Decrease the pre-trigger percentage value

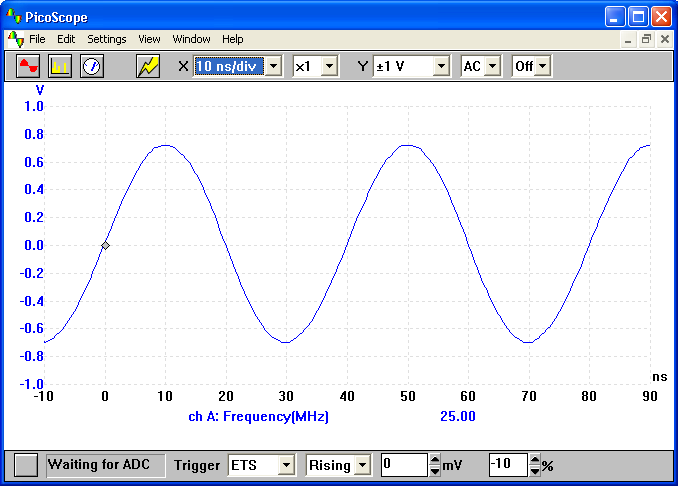click(x=535, y=470)
